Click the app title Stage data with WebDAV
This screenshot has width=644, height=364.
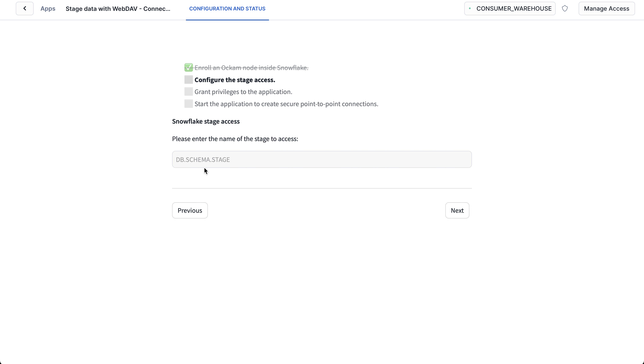coord(118,9)
